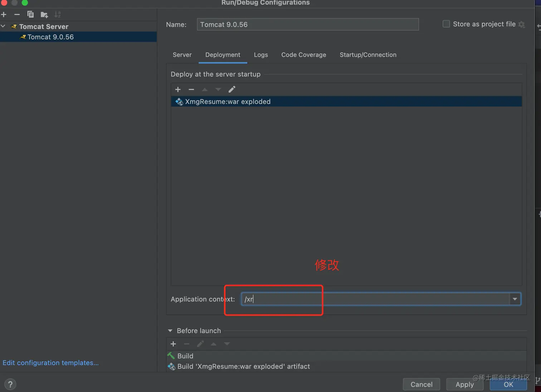Sort configurations alphabetically
Image resolution: width=541 pixels, height=392 pixels.
tap(58, 15)
